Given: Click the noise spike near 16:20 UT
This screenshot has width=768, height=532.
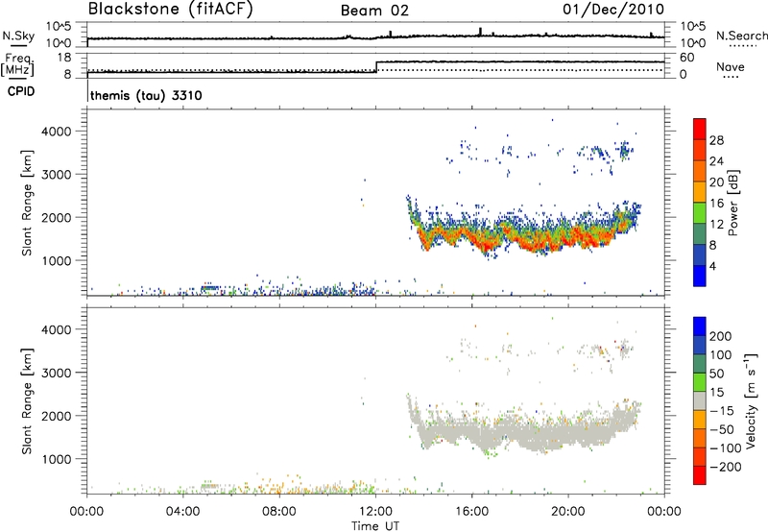Looking at the screenshot, I should (x=481, y=32).
